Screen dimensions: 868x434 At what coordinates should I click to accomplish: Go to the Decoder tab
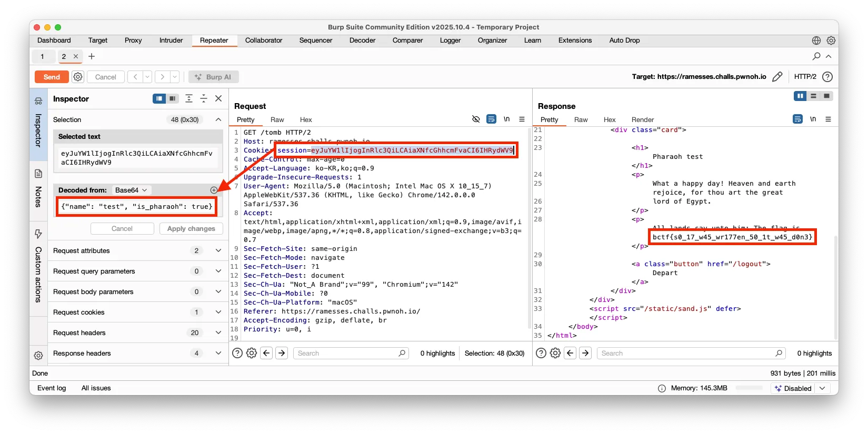point(363,41)
